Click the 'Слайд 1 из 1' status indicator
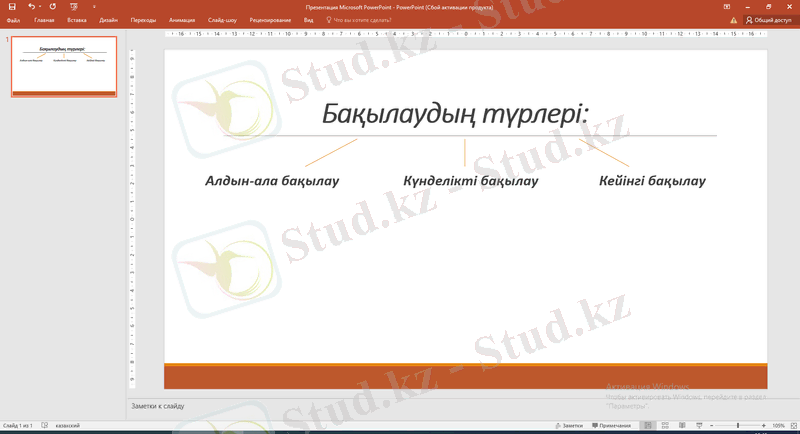Screen dimensions: 800x434 pos(18,425)
